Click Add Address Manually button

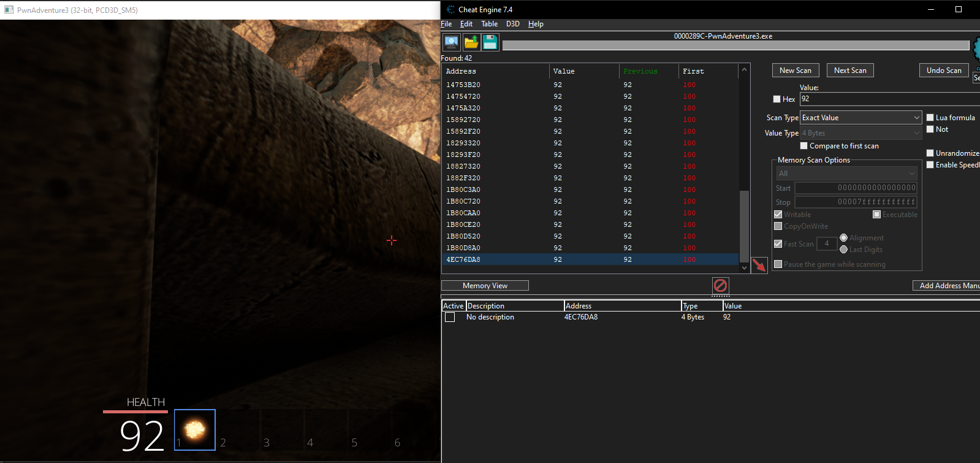[946, 286]
